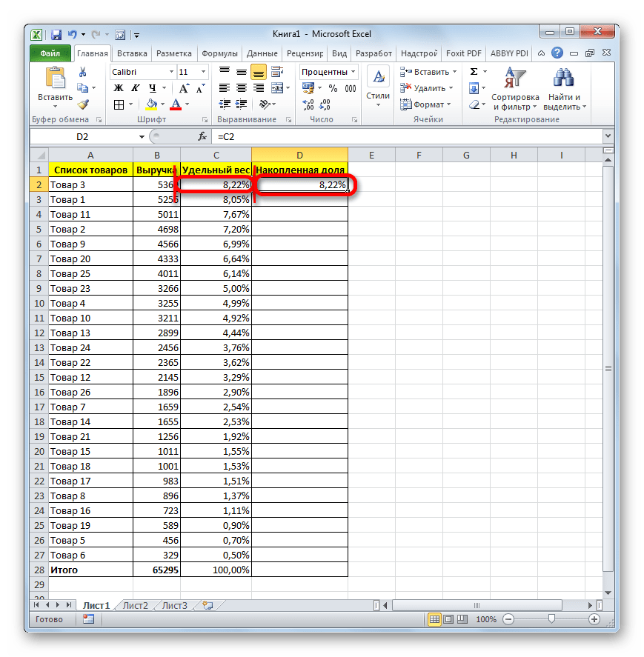
Task: Open Sort and Filter tool
Action: 514,88
